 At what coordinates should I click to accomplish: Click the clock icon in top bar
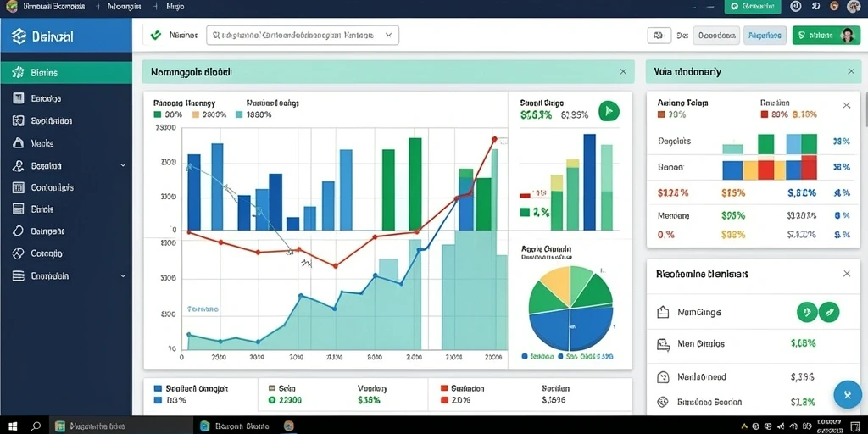click(796, 6)
